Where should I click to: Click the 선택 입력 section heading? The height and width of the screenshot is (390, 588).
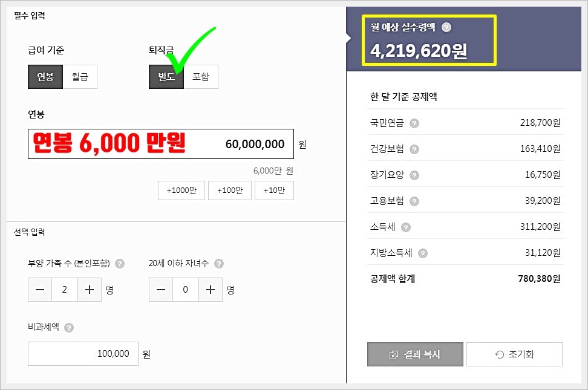(x=30, y=232)
